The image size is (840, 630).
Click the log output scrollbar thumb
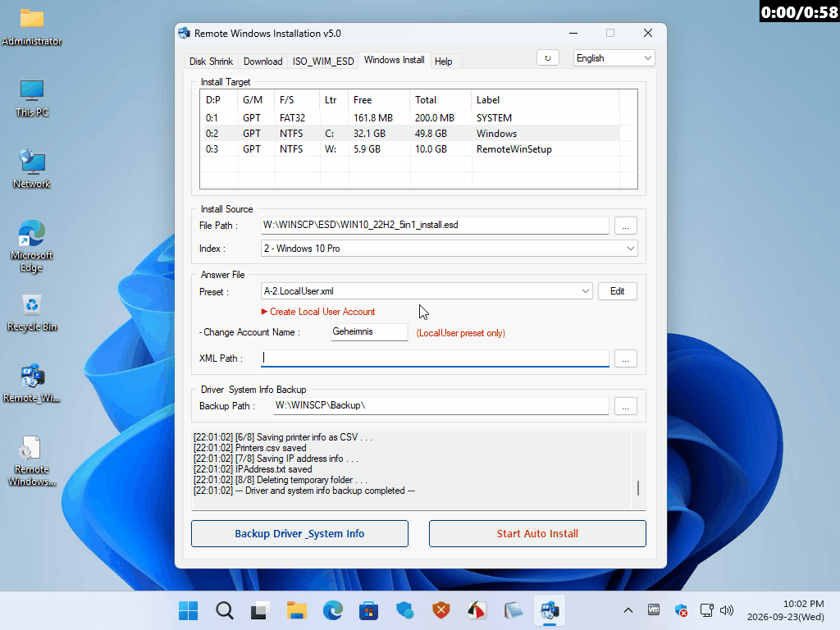click(638, 488)
